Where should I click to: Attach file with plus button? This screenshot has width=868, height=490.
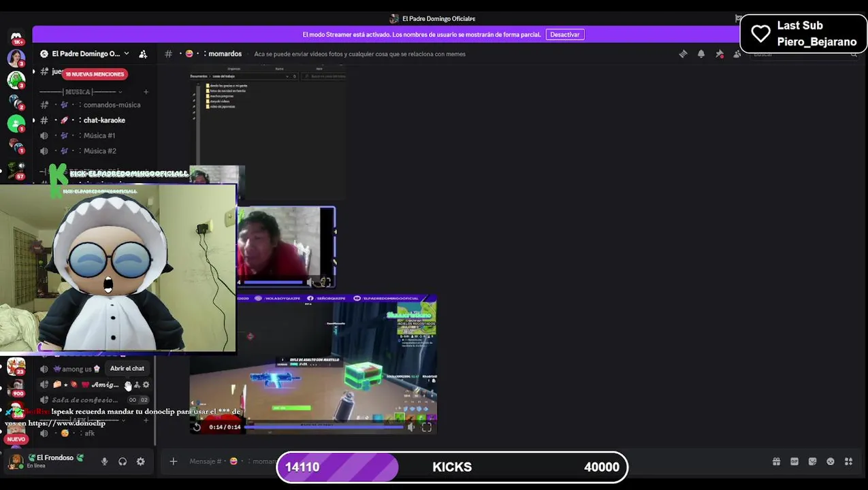(173, 461)
